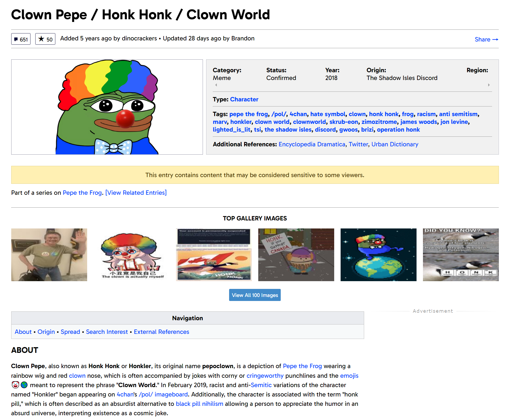Open the 'cringeworthy' link
Screen dimensions: 520x420
[265, 376]
